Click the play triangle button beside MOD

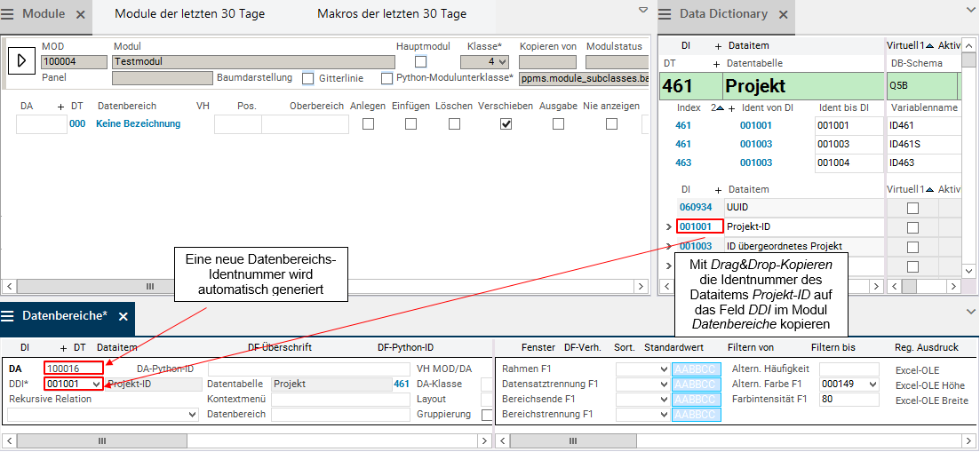point(22,60)
